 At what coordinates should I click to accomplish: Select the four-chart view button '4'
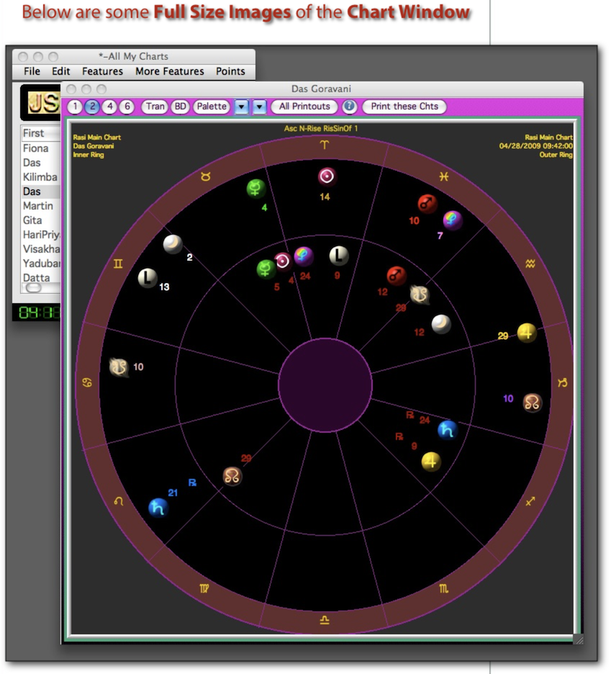109,107
